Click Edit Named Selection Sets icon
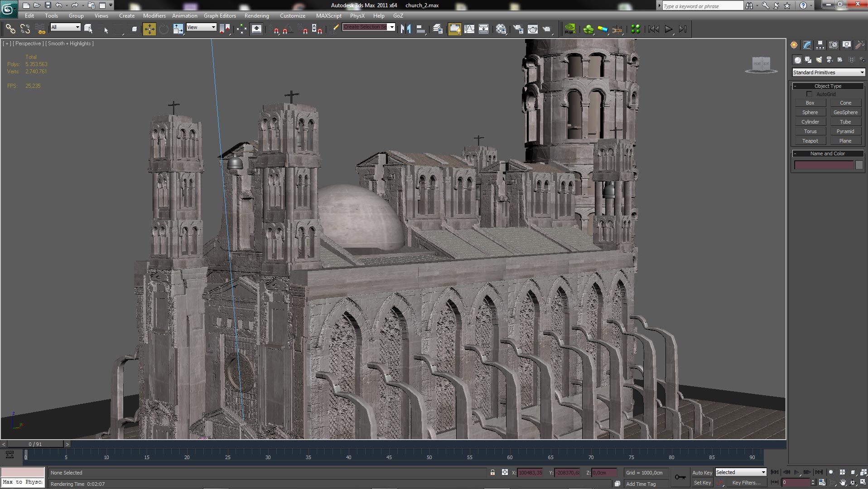Image resolution: width=868 pixels, height=489 pixels. (335, 29)
